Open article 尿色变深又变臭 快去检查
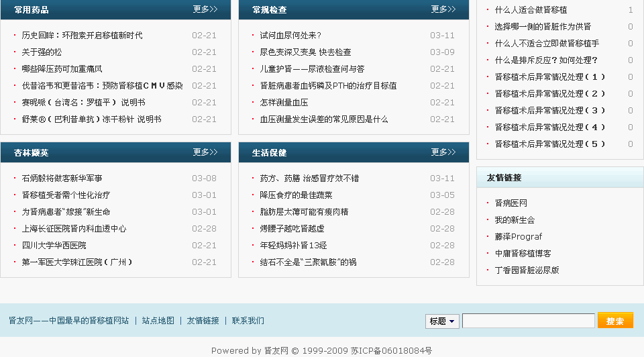644x357 pixels. point(306,52)
